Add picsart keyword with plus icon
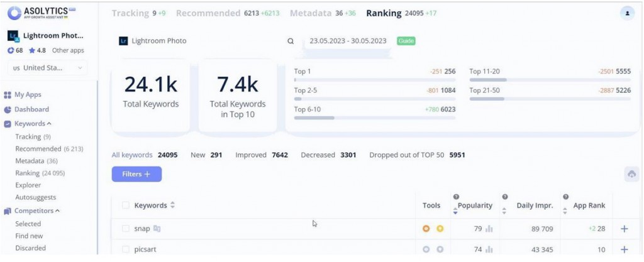 point(625,249)
